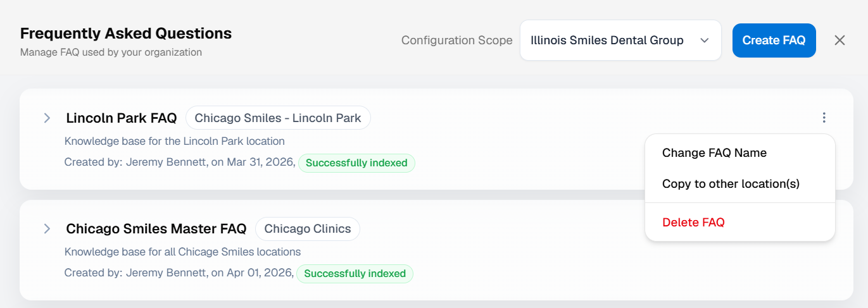This screenshot has height=308, width=868.
Task: Click Master FAQ's Successfully indexed badge
Action: tap(355, 274)
